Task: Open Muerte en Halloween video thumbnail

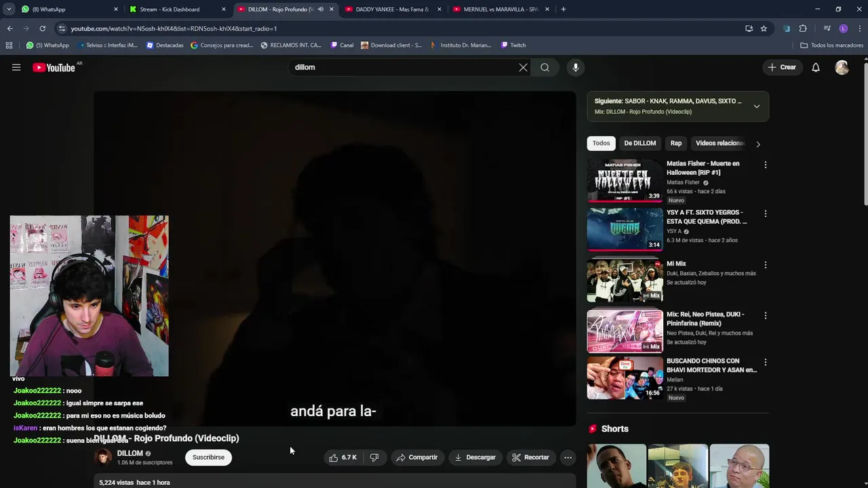Action: 625,181
